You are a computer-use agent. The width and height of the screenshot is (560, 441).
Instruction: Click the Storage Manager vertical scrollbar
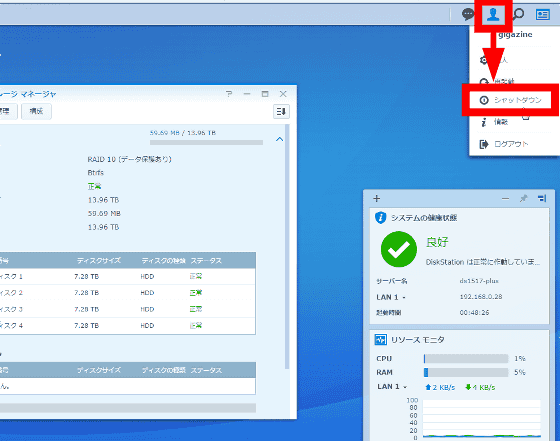click(x=287, y=246)
